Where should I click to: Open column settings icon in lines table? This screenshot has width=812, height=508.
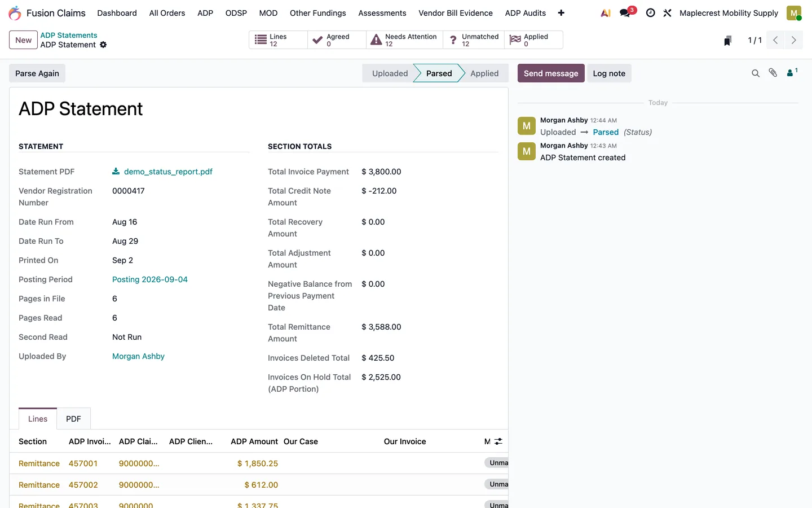coord(498,441)
